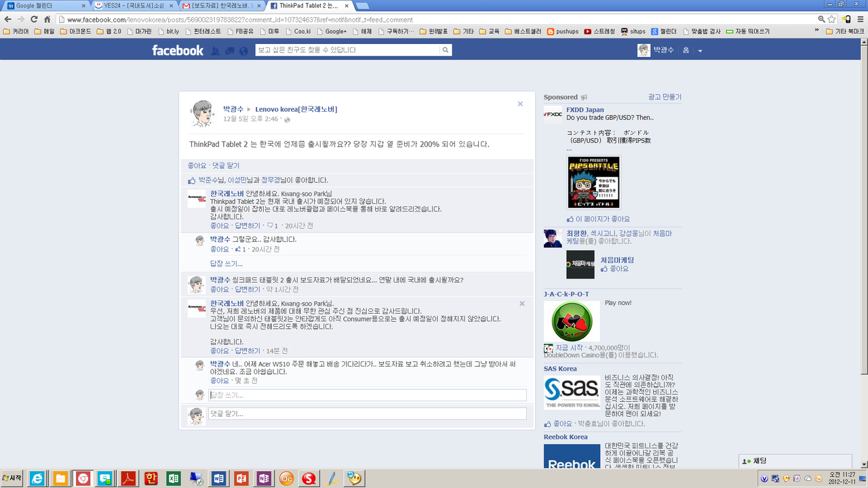Click the 댓글 달기 comment input field

[368, 413]
